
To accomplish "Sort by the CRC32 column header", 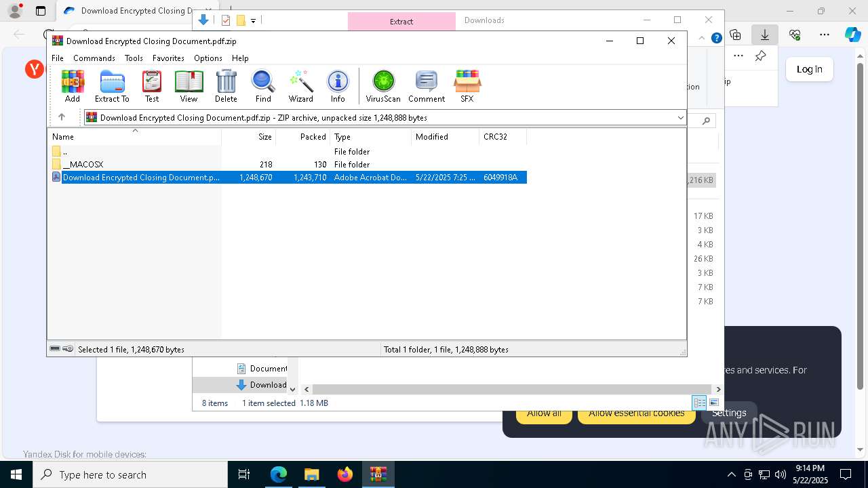I will coord(503,137).
